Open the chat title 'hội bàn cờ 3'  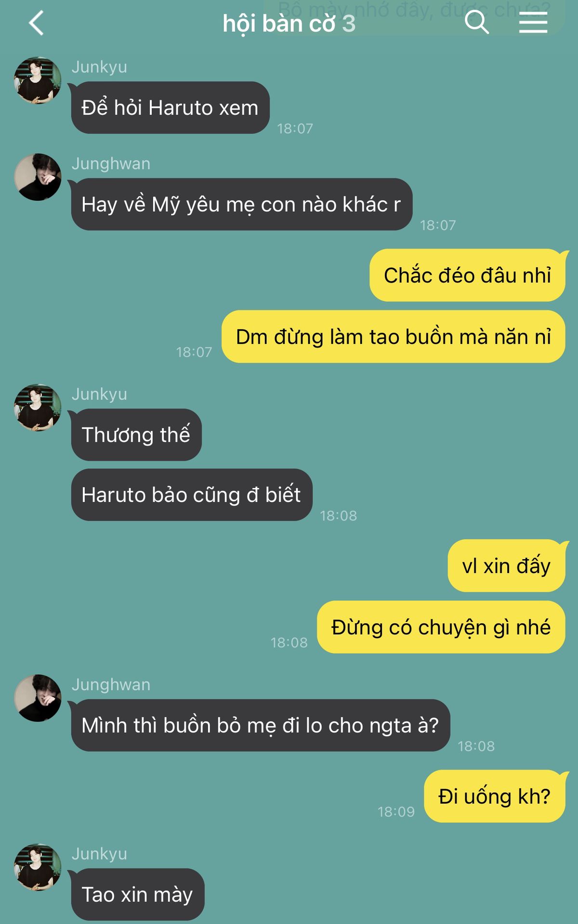click(289, 24)
